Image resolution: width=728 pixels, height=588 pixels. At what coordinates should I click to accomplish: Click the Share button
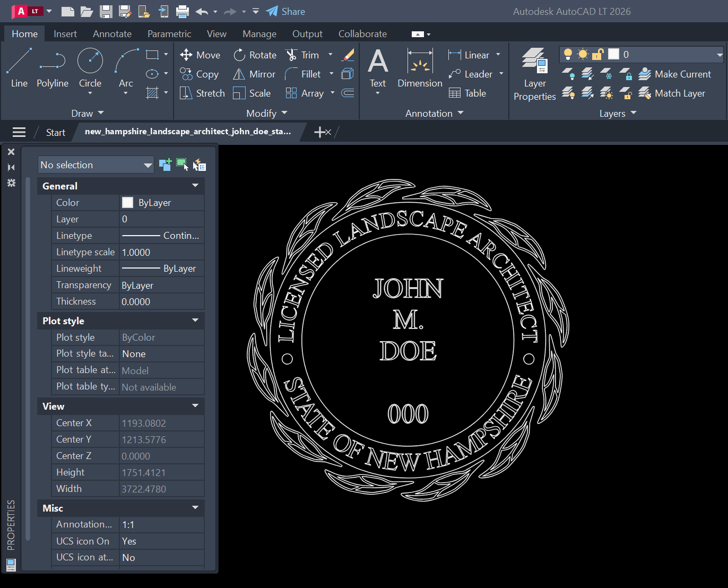[x=285, y=11]
